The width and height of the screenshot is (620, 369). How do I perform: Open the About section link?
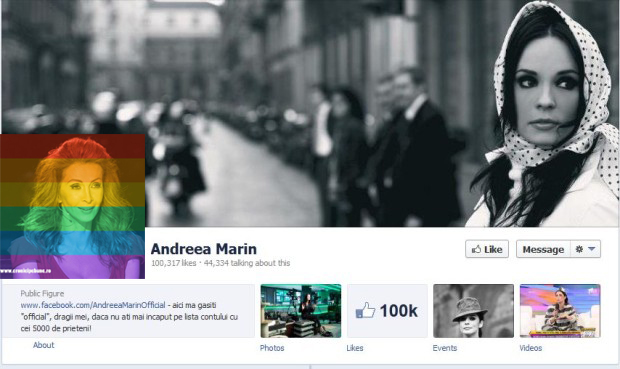coord(43,345)
